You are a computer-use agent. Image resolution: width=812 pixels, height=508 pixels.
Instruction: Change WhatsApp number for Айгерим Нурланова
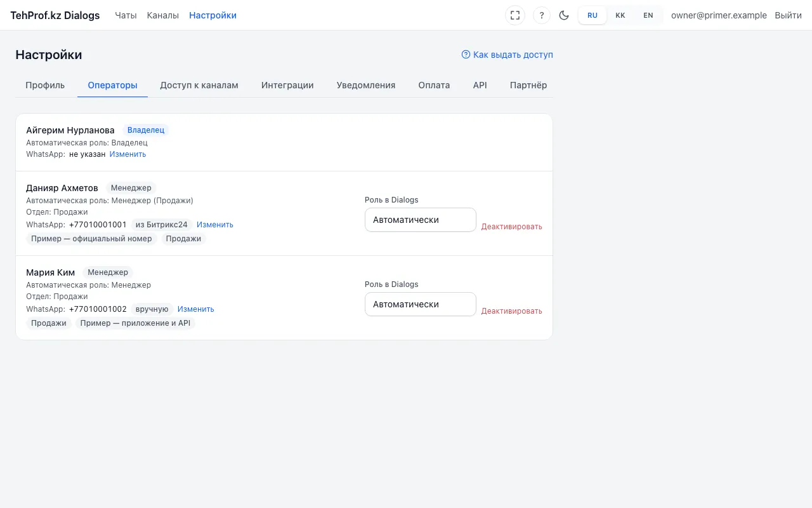pos(128,154)
